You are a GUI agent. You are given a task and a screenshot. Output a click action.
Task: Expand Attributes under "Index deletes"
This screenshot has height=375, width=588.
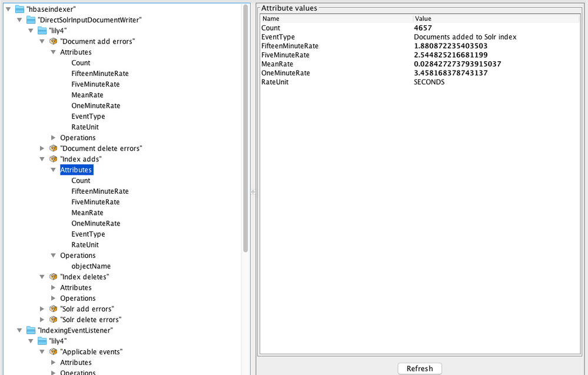[53, 288]
